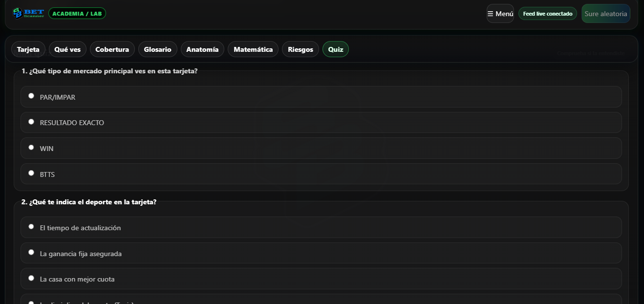The width and height of the screenshot is (644, 304).
Task: Select PAR/IMPAR for question 1
Action: (x=31, y=95)
